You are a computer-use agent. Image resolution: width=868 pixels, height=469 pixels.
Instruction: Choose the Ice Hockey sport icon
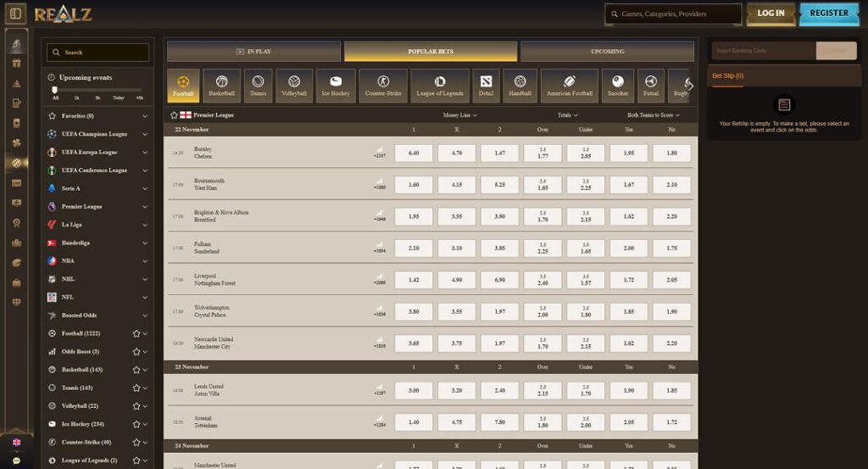coord(335,86)
